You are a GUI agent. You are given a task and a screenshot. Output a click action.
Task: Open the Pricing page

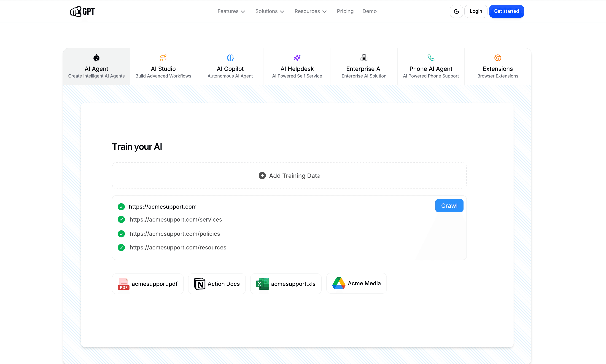coord(345,11)
